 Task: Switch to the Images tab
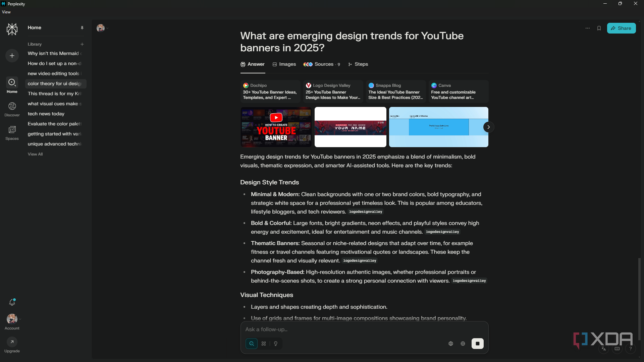tap(284, 64)
